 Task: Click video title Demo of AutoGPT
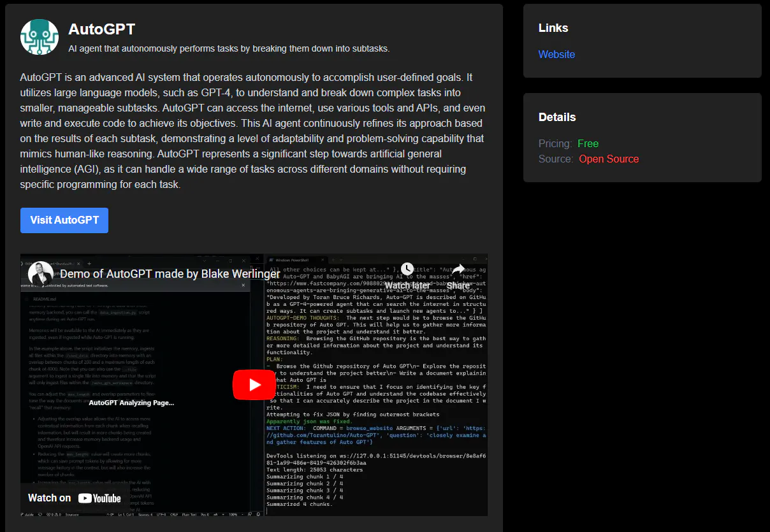click(x=170, y=274)
